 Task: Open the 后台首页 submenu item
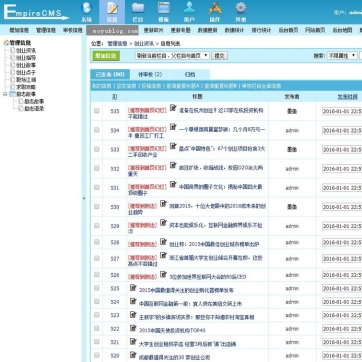(288, 30)
